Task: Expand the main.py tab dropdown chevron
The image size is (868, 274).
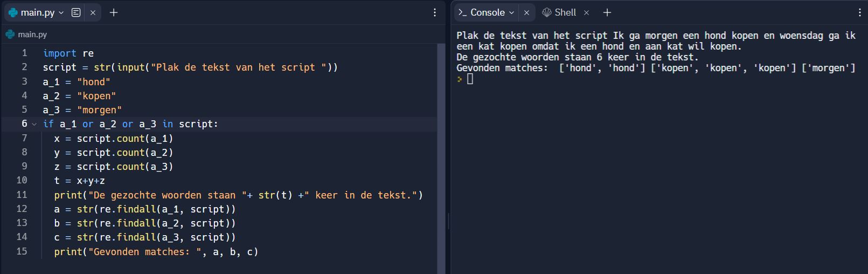Action: [61, 12]
